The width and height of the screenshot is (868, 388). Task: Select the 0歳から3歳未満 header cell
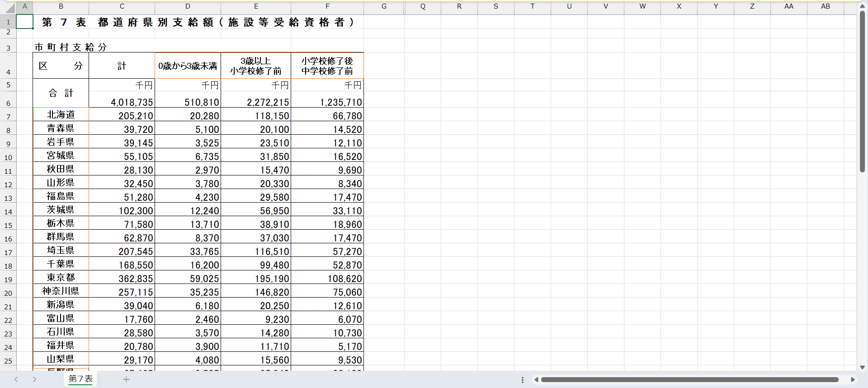tap(188, 66)
